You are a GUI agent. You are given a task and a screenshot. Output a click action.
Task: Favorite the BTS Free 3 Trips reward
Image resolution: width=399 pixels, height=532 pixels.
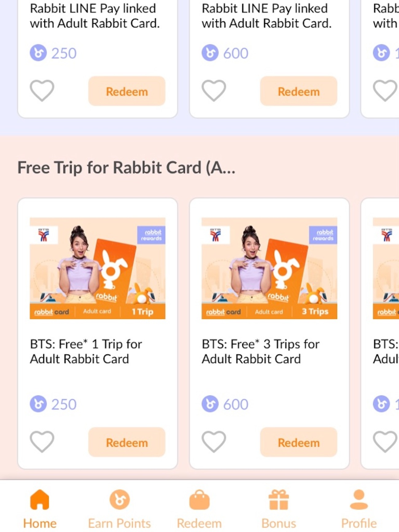pos(214,442)
